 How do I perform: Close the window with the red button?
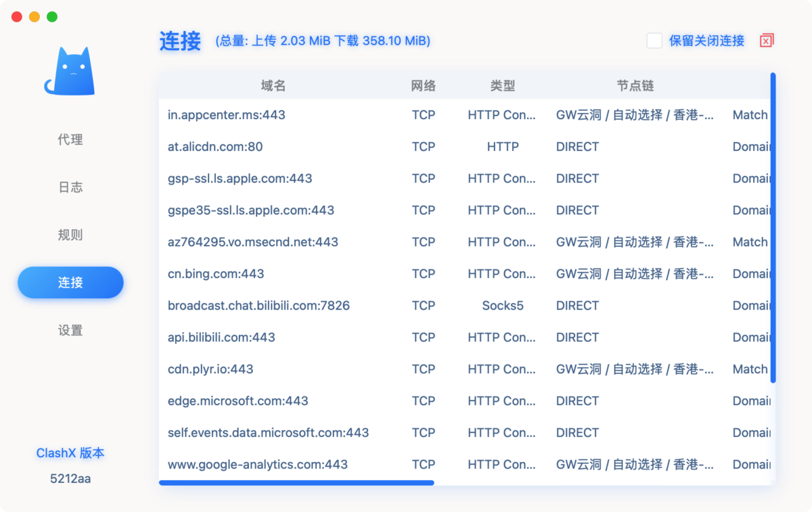tap(17, 17)
